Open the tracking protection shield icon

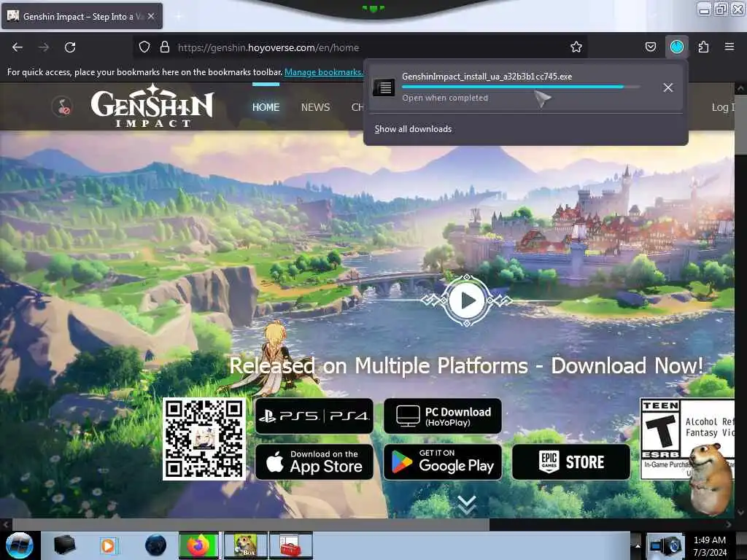tap(144, 47)
